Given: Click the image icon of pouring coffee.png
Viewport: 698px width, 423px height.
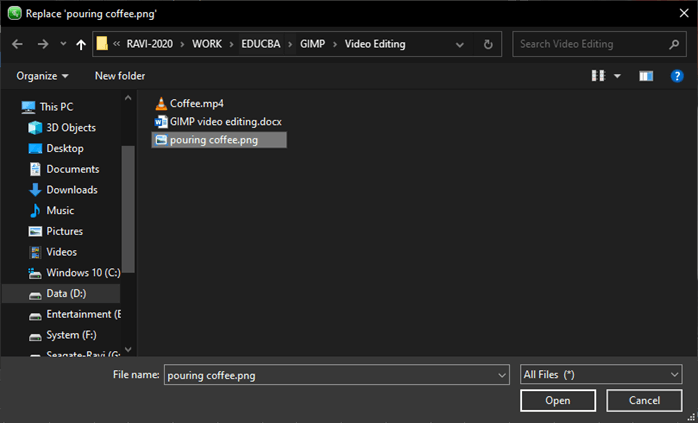Looking at the screenshot, I should pos(161,140).
